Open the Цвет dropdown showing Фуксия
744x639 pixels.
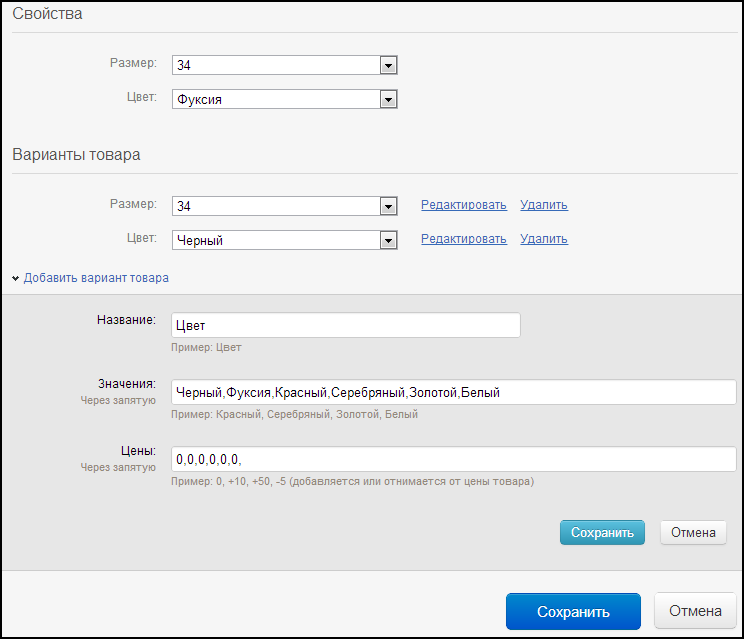[284, 99]
